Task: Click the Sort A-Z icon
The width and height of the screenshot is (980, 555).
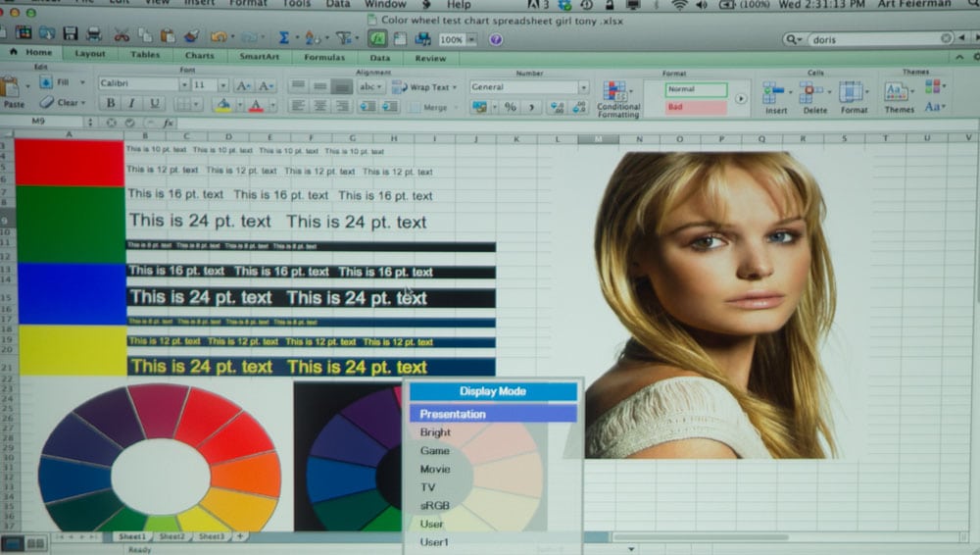Action: pos(312,38)
